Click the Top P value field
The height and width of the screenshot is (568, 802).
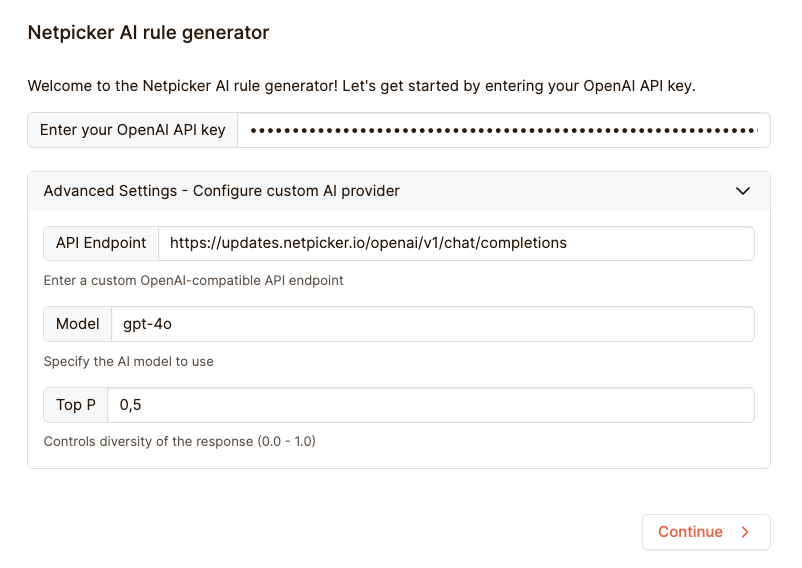tap(430, 405)
